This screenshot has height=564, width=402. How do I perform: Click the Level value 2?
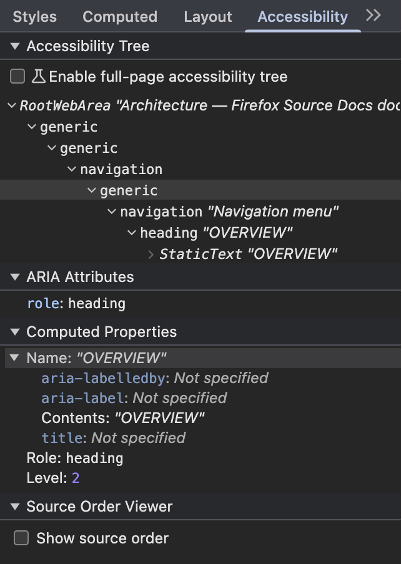point(76,478)
